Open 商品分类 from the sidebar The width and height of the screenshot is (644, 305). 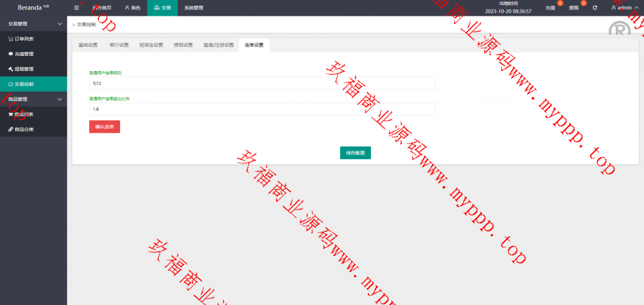coord(24,130)
